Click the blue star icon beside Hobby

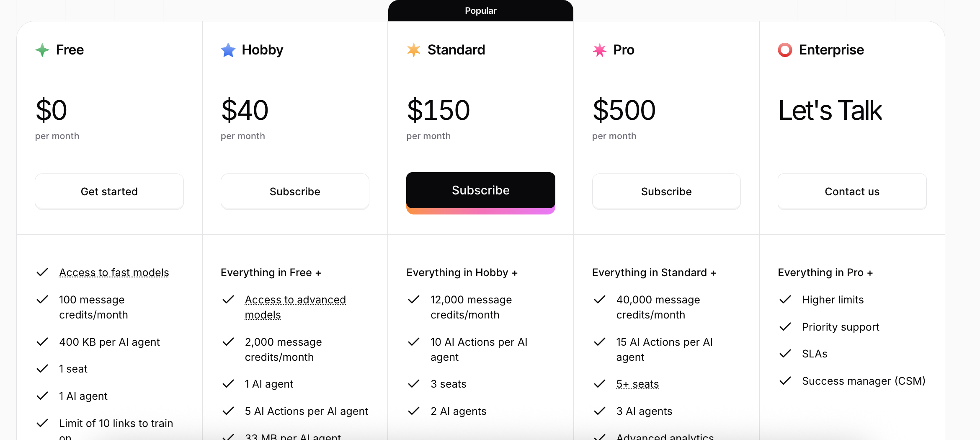228,50
